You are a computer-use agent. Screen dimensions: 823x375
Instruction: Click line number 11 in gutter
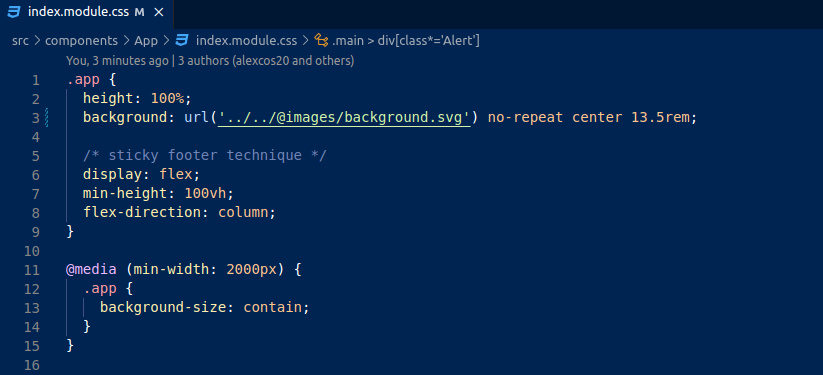31,270
